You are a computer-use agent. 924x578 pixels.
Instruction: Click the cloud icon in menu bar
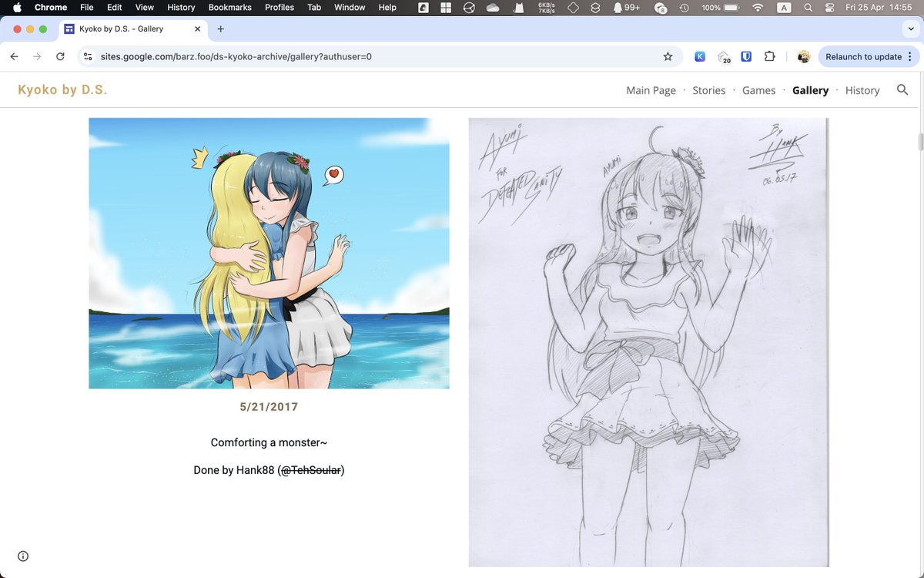tap(493, 7)
